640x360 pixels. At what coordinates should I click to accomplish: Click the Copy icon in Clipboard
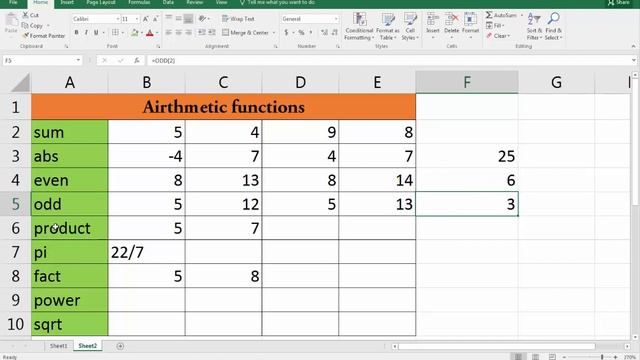click(x=25, y=25)
